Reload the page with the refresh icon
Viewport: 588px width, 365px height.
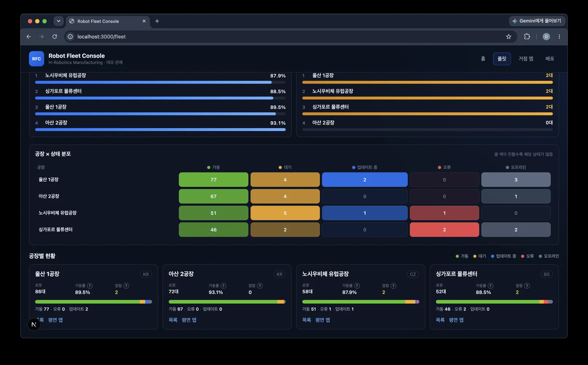click(55, 37)
